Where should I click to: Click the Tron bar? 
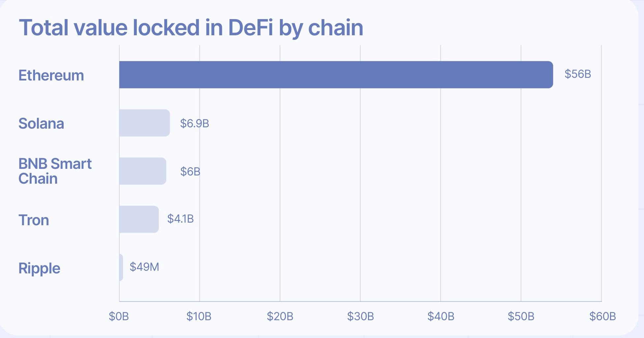coord(139,219)
